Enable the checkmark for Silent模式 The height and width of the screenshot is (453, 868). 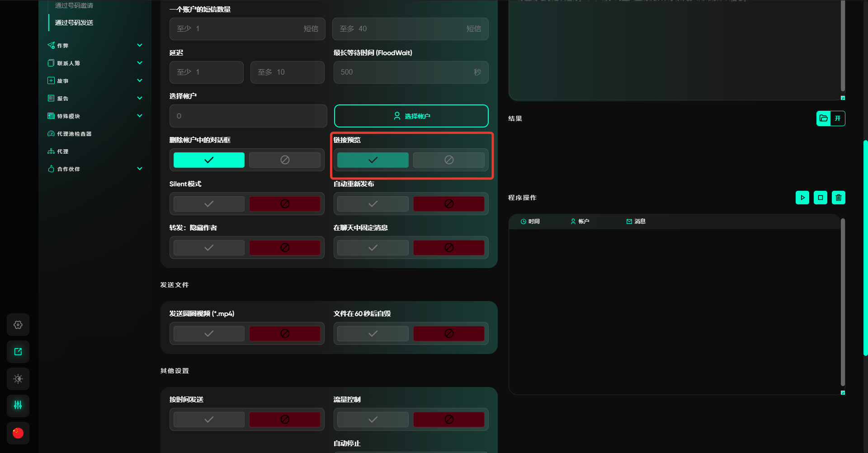point(209,204)
